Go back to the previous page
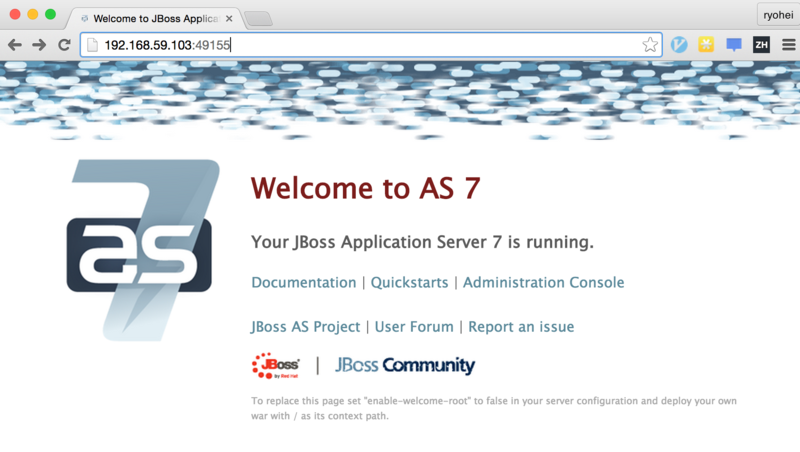The width and height of the screenshot is (800, 452). pos(15,45)
